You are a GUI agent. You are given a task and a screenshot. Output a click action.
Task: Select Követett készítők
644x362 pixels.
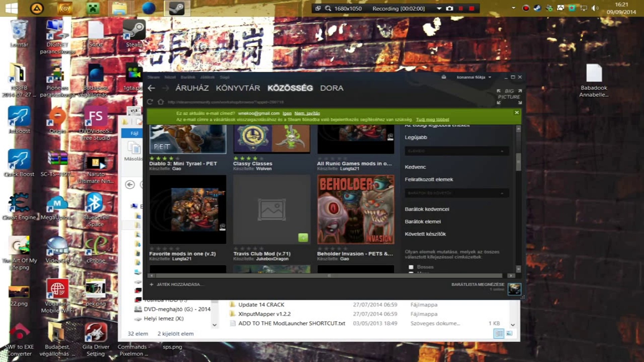coord(425,234)
